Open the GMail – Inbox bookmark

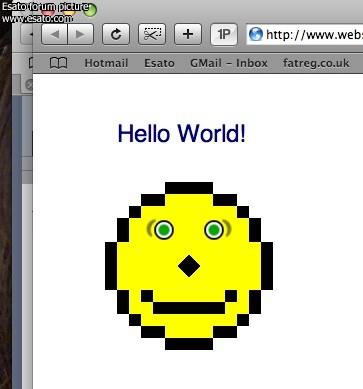[229, 63]
